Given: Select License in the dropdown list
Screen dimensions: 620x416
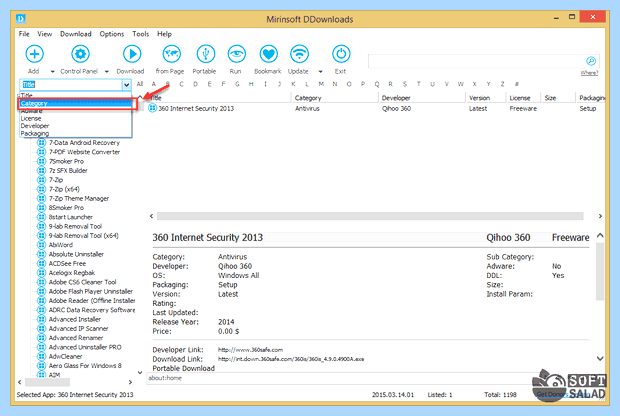Looking at the screenshot, I should click(x=76, y=119).
